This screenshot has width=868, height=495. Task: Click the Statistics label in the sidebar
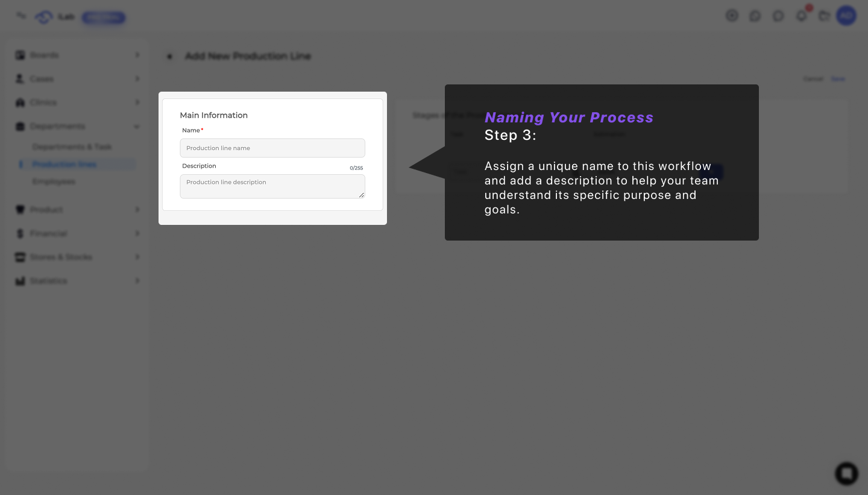point(49,281)
